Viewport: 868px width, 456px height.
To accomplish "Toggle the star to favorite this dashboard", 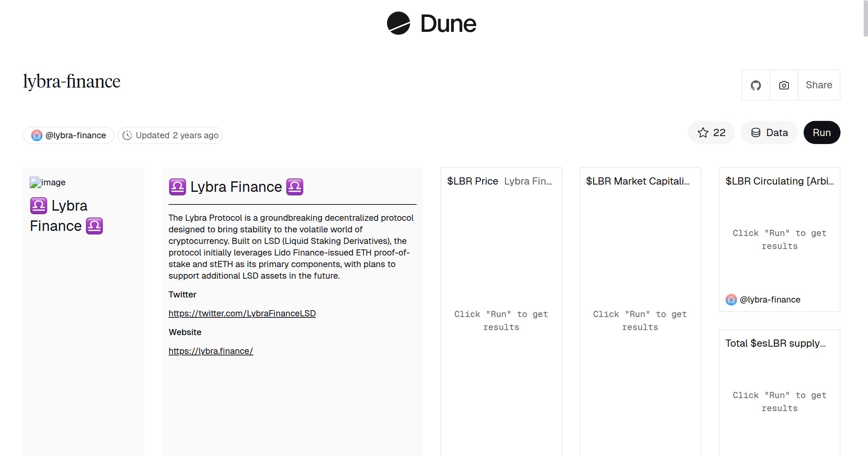I will point(711,133).
